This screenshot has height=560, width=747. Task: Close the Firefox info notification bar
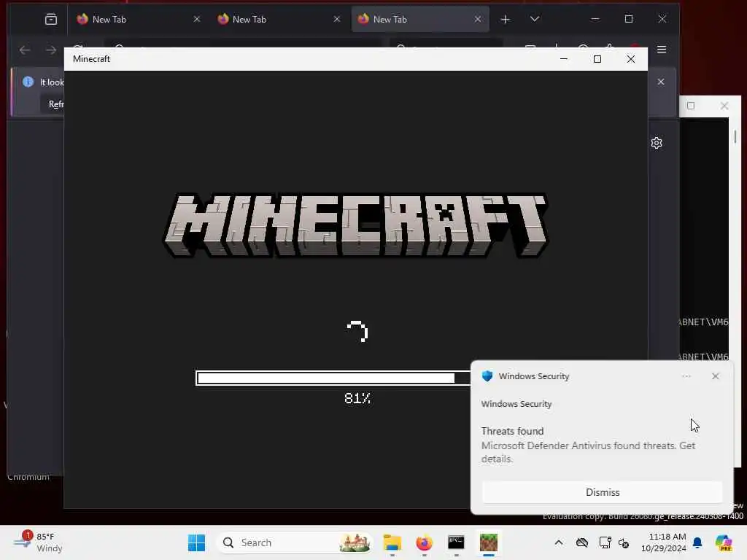click(661, 82)
